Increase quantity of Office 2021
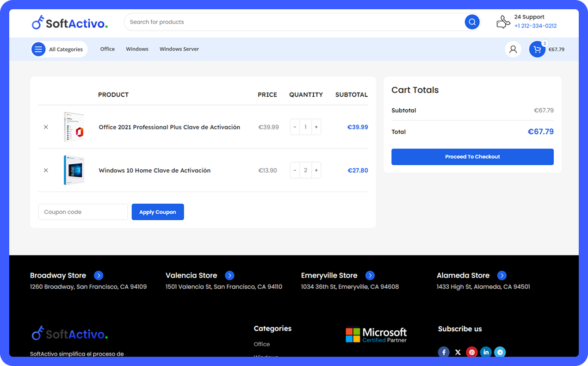The height and width of the screenshot is (366, 588). pos(316,127)
